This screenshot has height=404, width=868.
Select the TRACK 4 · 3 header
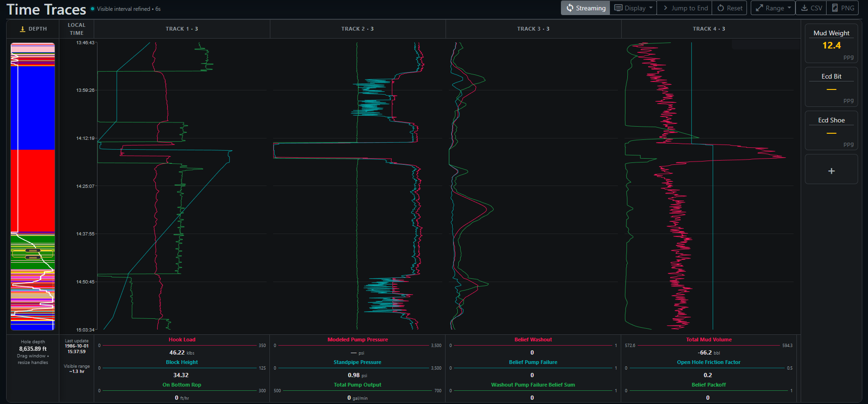tap(709, 29)
